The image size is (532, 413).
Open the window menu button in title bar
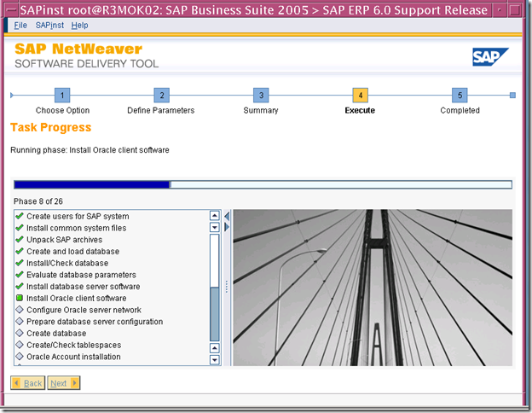[x=12, y=10]
